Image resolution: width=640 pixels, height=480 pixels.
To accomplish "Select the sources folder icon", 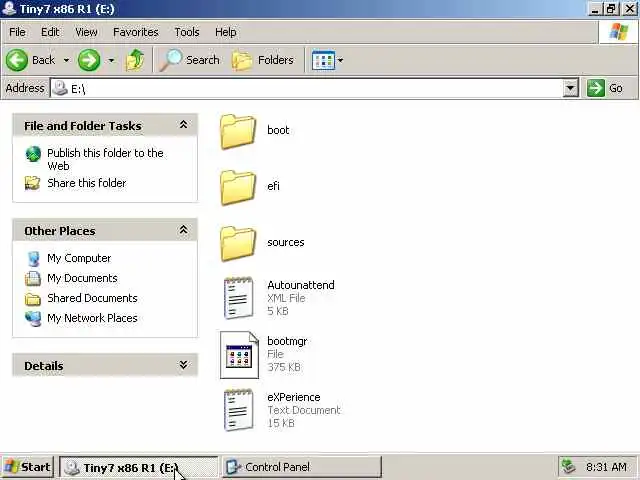I will coord(238,243).
